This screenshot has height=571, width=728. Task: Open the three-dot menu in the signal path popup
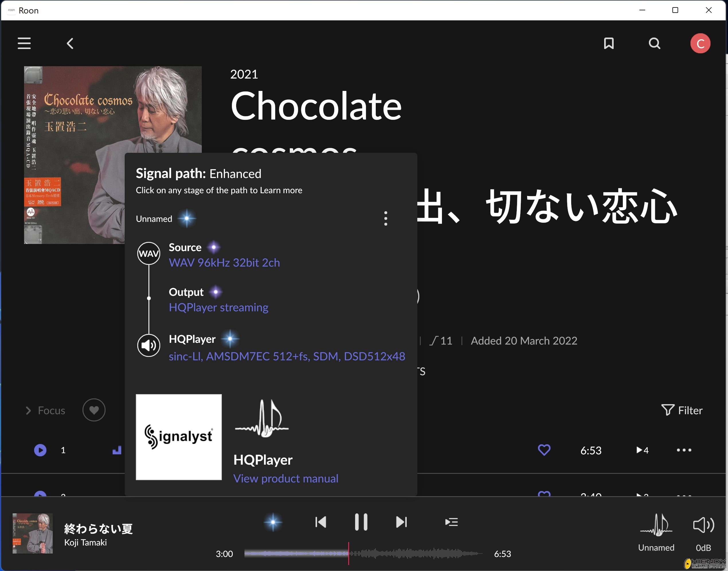pyautogui.click(x=385, y=218)
